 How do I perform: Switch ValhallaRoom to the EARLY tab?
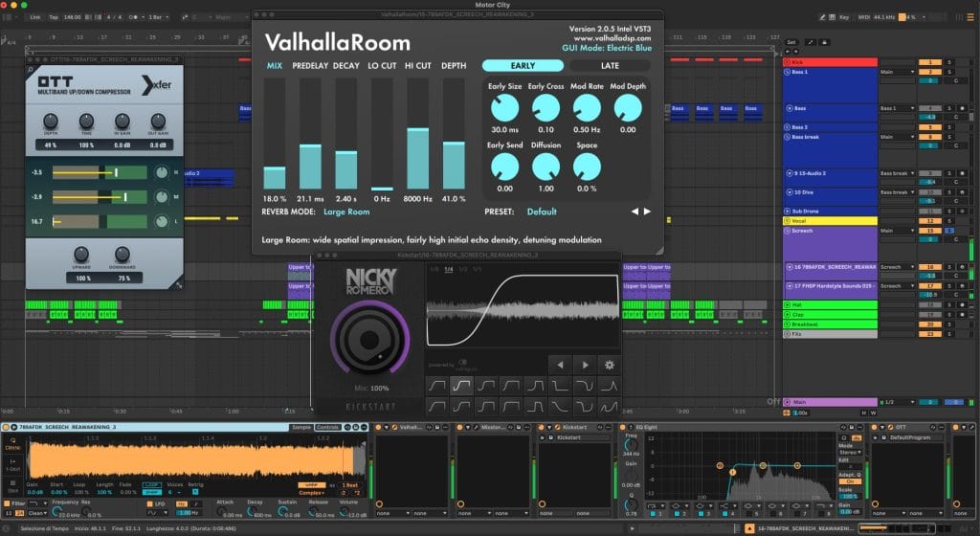click(523, 66)
